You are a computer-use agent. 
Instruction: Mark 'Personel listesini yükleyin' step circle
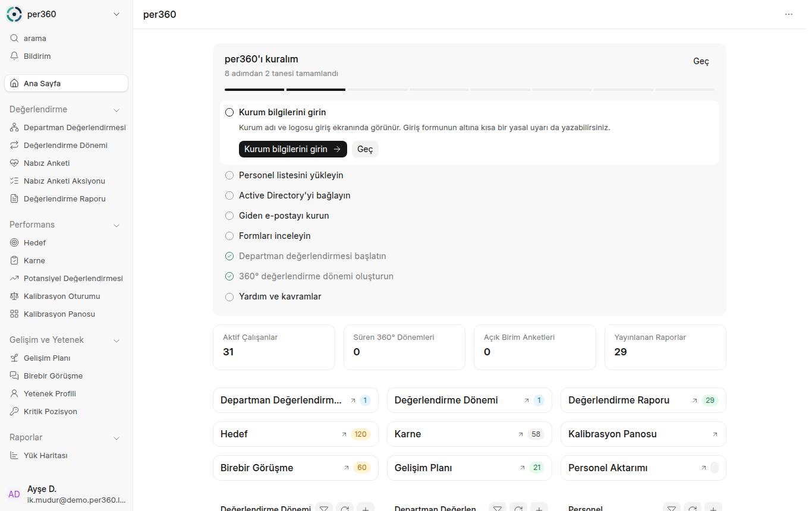[229, 175]
